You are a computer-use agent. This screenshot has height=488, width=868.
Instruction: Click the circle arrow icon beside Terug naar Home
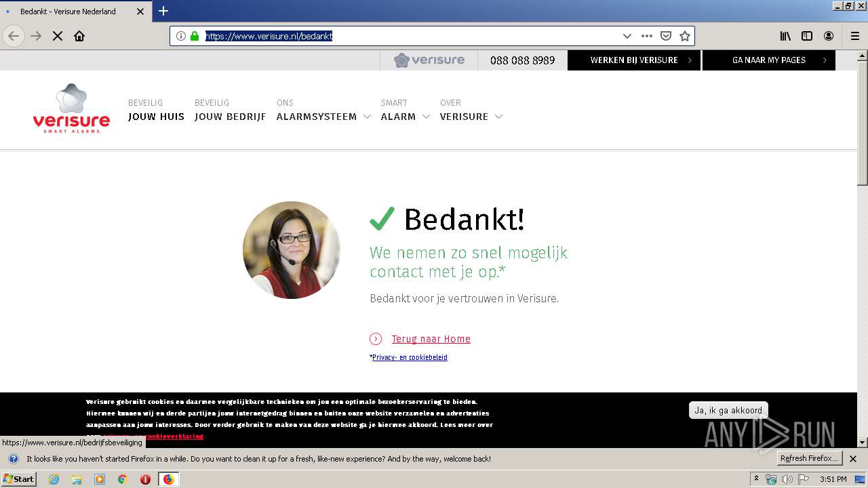pyautogui.click(x=376, y=339)
